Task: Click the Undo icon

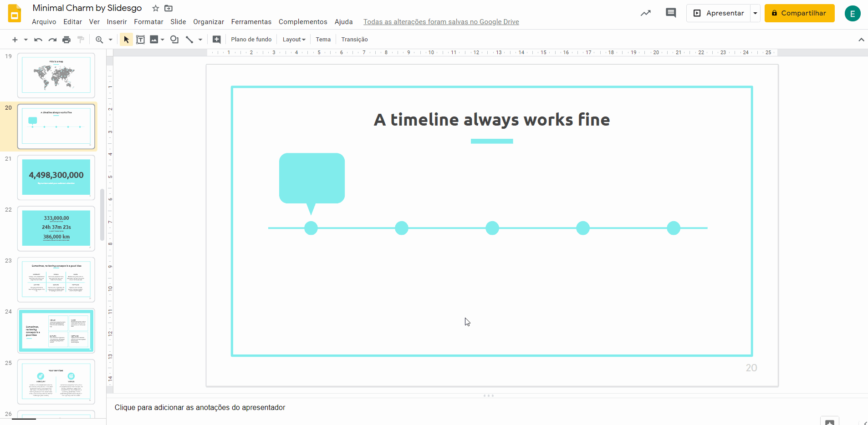Action: point(38,40)
